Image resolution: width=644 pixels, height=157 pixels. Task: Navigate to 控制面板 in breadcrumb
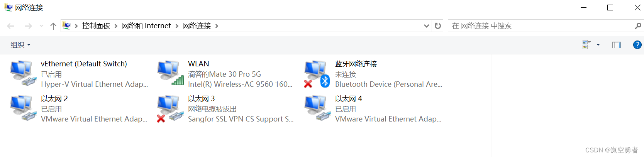96,26
